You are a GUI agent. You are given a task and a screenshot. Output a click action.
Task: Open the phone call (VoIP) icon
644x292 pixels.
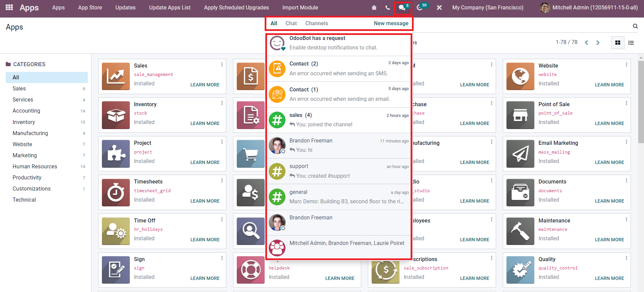[388, 7]
